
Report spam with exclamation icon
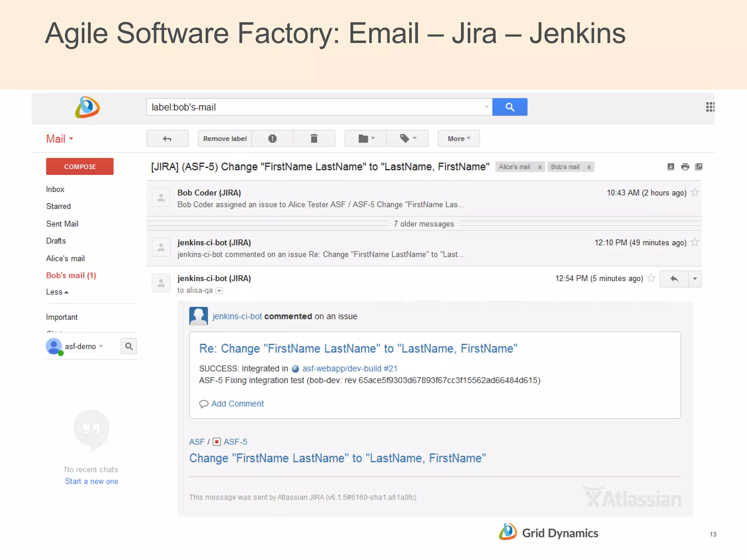point(272,139)
